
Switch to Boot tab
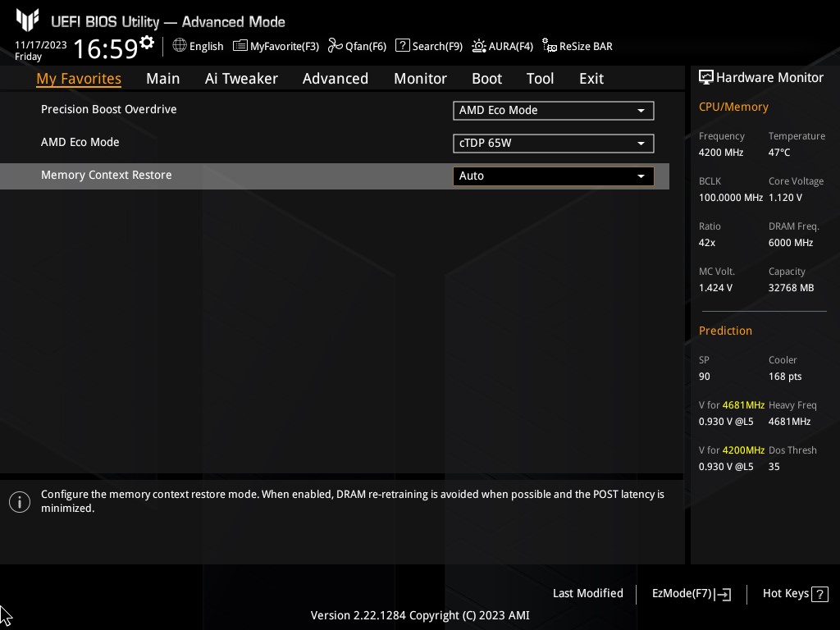487,79
